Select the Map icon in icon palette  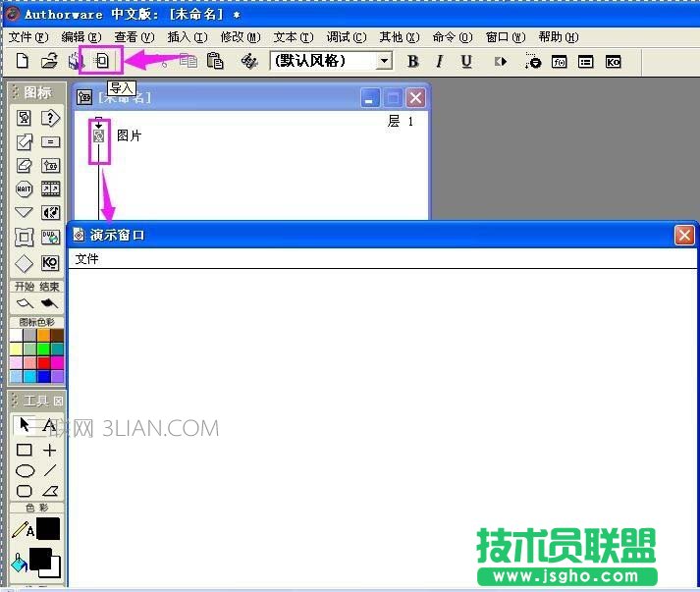pyautogui.click(x=50, y=166)
